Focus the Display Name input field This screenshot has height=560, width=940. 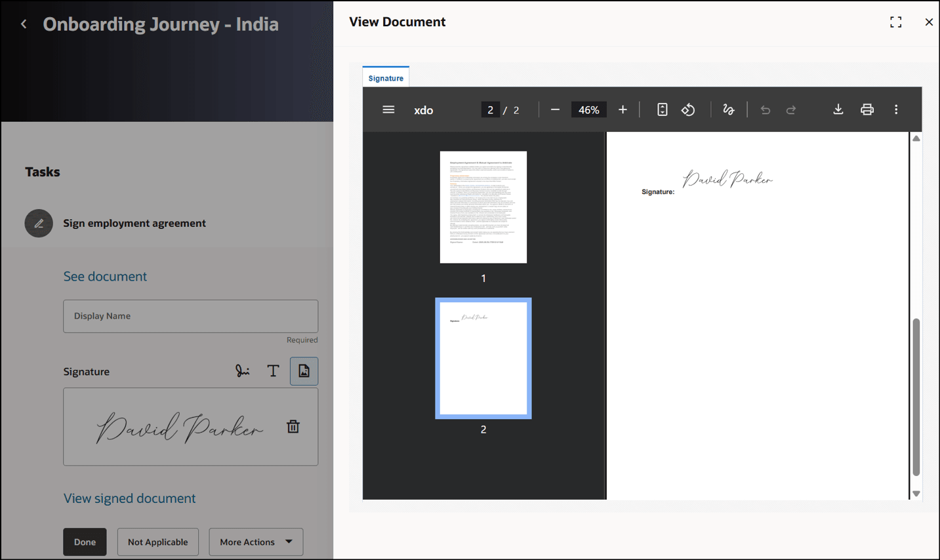190,316
